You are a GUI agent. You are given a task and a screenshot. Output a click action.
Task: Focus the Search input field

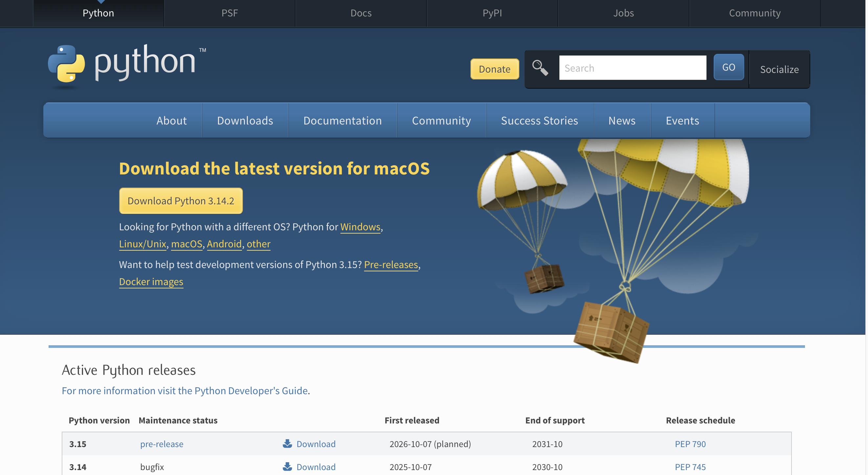(633, 68)
